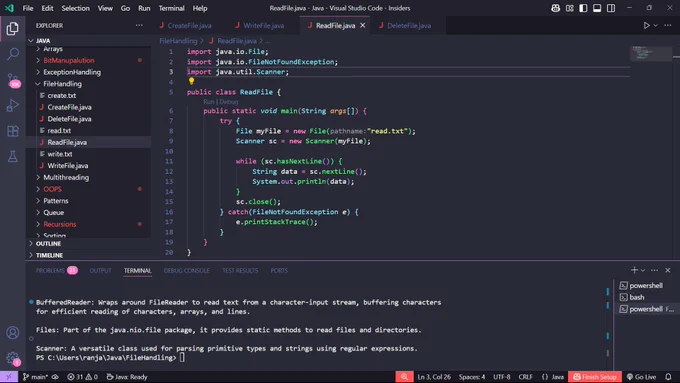Open the Terminal menu

171,8
